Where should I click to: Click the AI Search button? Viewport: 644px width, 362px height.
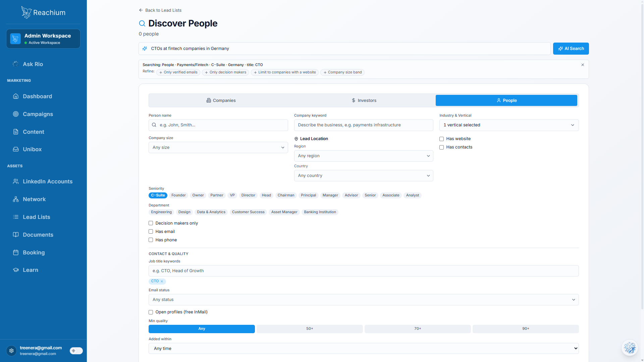tap(571, 49)
